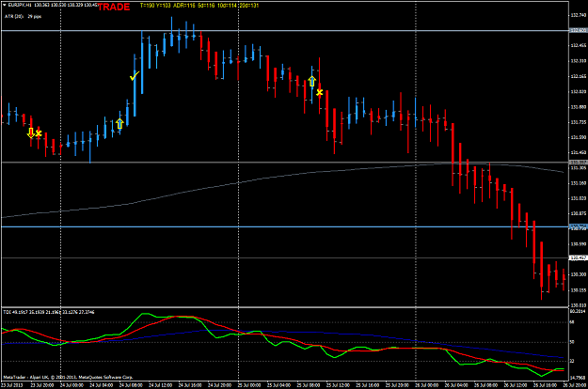588x389 pixels.
Task: Click the 24 Jul 12:00 time label
Action: coord(160,385)
